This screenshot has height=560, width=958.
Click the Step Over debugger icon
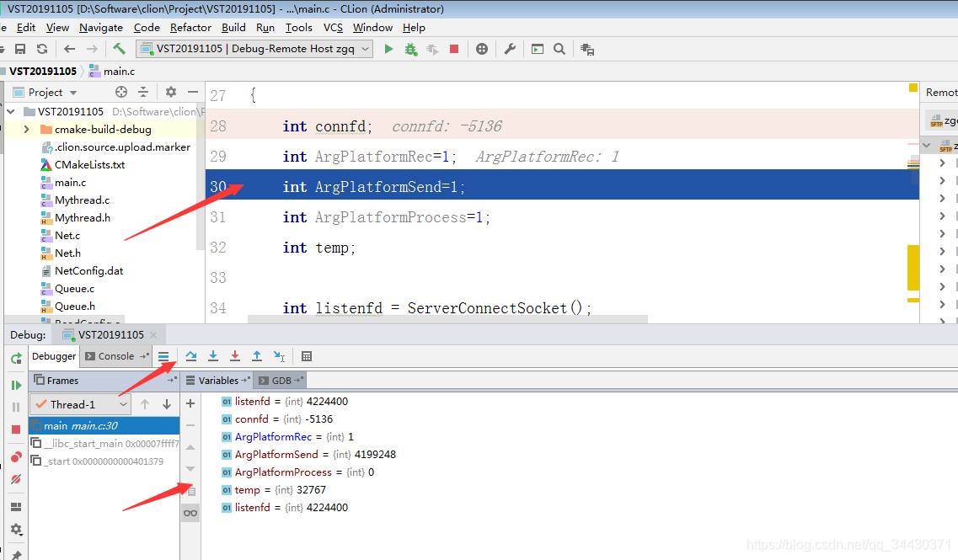(x=191, y=355)
